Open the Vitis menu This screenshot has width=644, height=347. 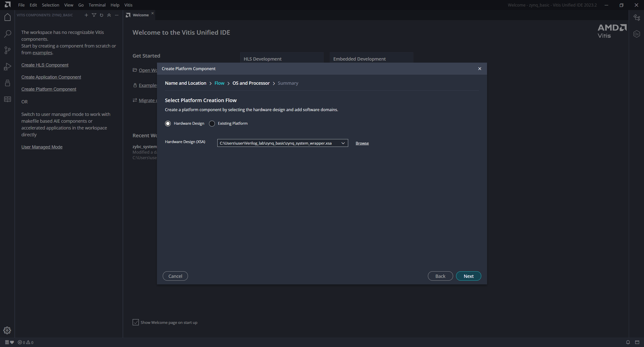tap(128, 5)
